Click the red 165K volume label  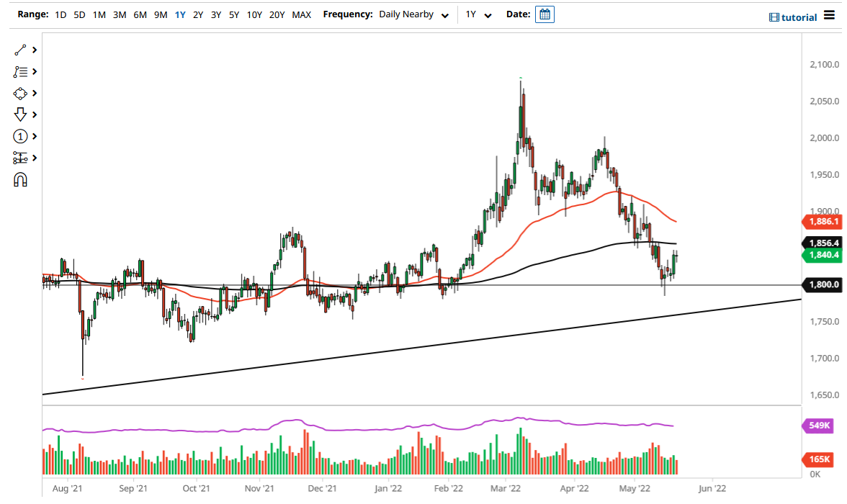click(817, 459)
